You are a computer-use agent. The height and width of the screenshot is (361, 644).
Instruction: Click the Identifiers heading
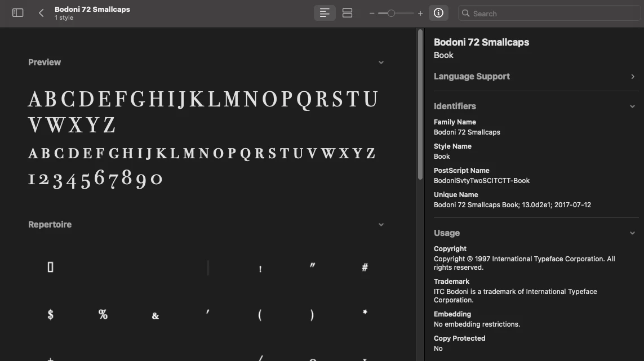(x=455, y=106)
